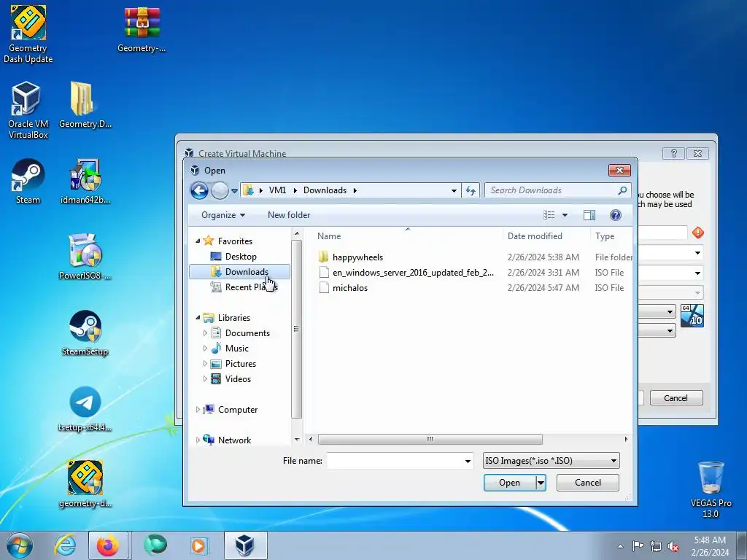747x560 pixels.
Task: Cancel the Open file dialog
Action: click(588, 483)
